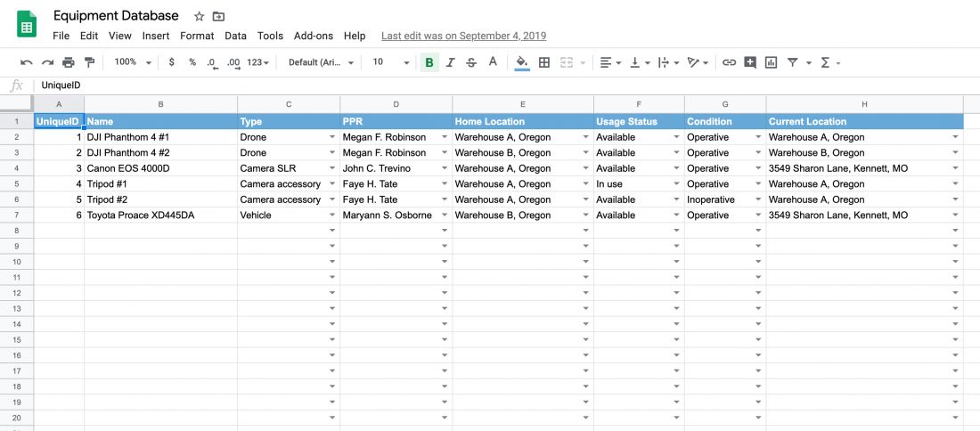Open Home Location dropdown in Toyota Proace row
Image resolution: width=980 pixels, height=431 pixels.
pyautogui.click(x=585, y=215)
